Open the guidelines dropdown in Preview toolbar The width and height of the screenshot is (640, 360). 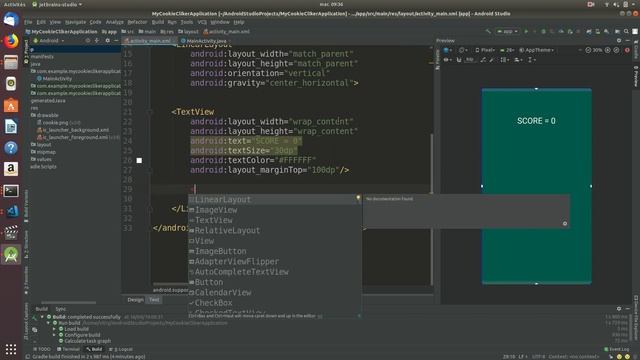pos(531,60)
